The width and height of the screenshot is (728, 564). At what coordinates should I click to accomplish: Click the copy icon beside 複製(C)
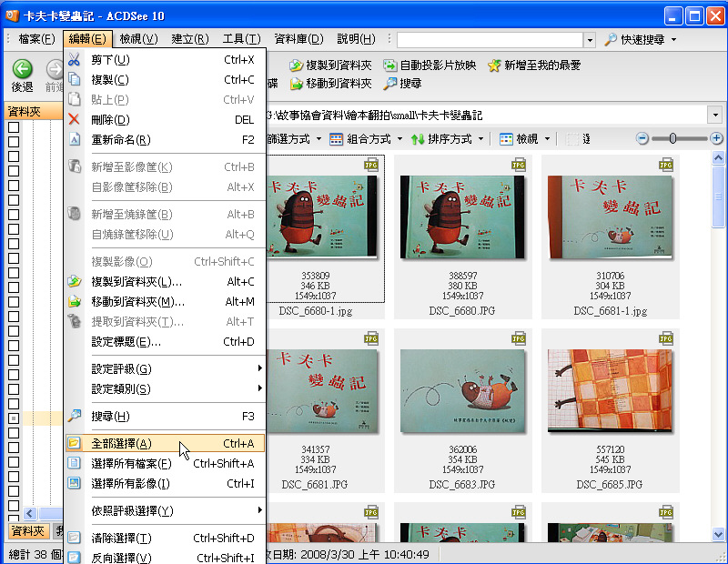pyautogui.click(x=74, y=79)
